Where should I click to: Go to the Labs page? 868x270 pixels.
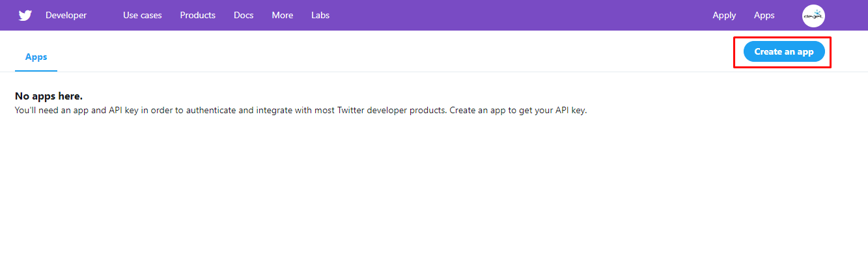coord(320,15)
